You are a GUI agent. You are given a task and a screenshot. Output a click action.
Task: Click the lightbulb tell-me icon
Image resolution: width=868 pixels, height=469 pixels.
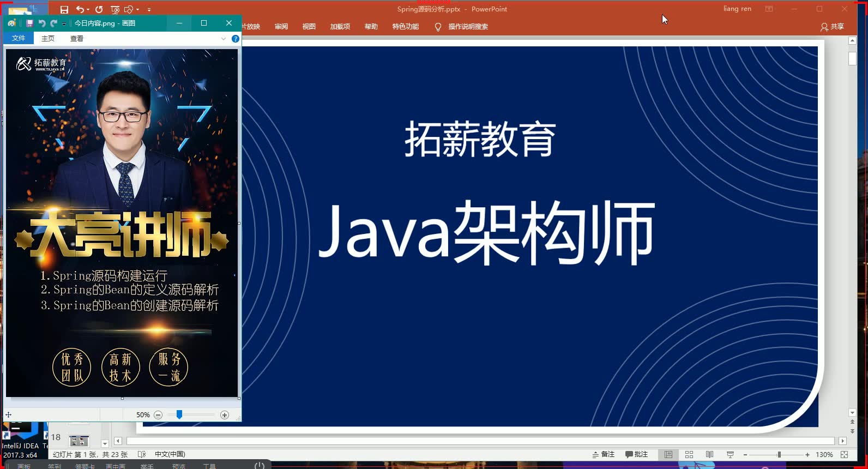[438, 27]
